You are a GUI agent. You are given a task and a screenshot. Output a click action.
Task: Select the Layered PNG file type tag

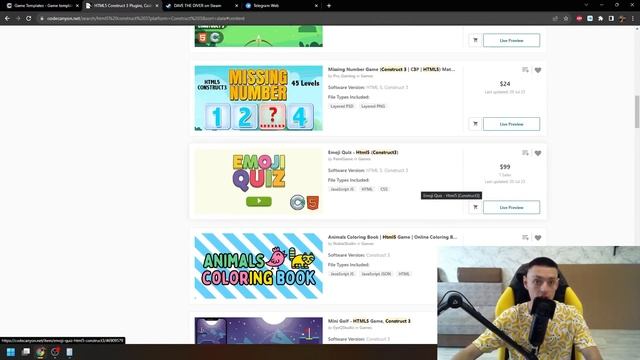tap(373, 106)
